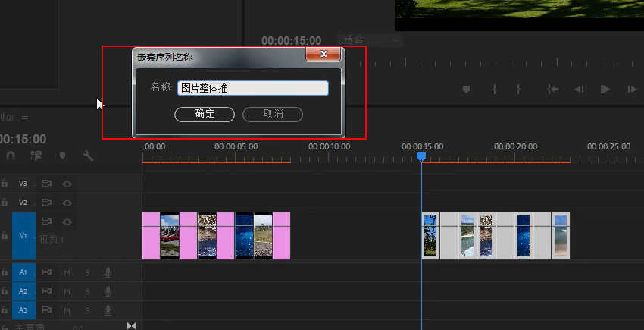Click the Play button in program monitor
The image size is (644, 330).
click(x=605, y=90)
